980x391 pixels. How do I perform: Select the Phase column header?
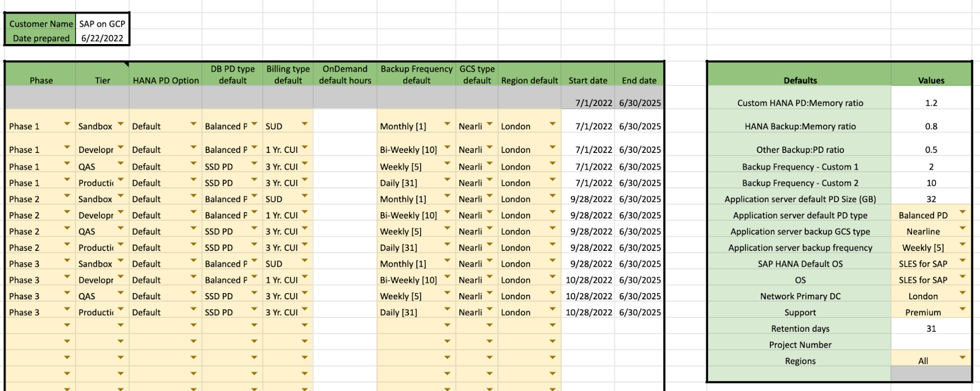[41, 74]
